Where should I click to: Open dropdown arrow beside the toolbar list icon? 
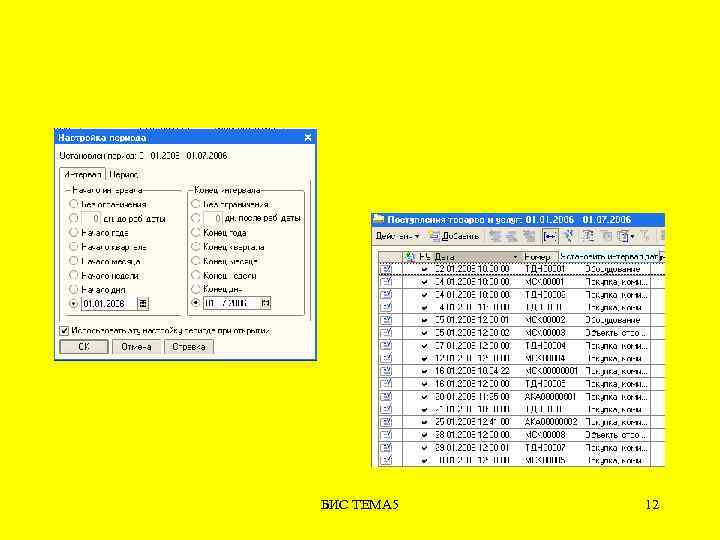click(632, 236)
